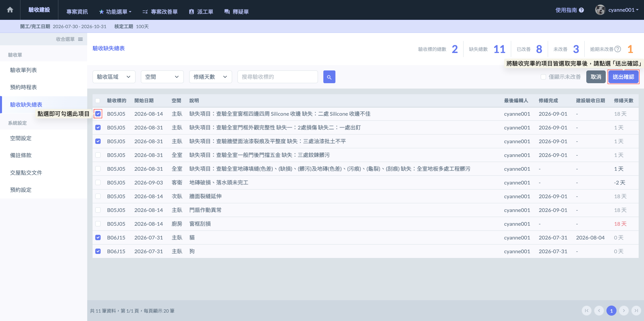This screenshot has height=321, width=644.
Task: Click the 建設驗收日期 column header
Action: [591, 101]
